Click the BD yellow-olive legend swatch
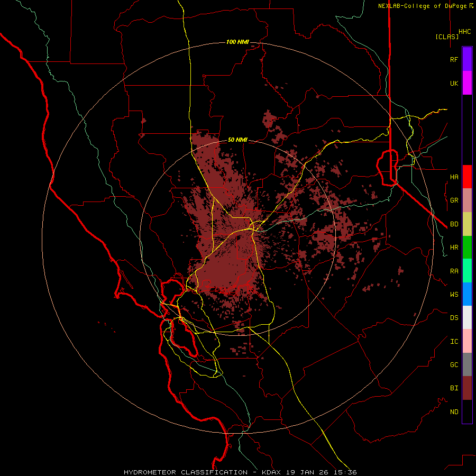This screenshot has width=476, height=476. tap(467, 224)
